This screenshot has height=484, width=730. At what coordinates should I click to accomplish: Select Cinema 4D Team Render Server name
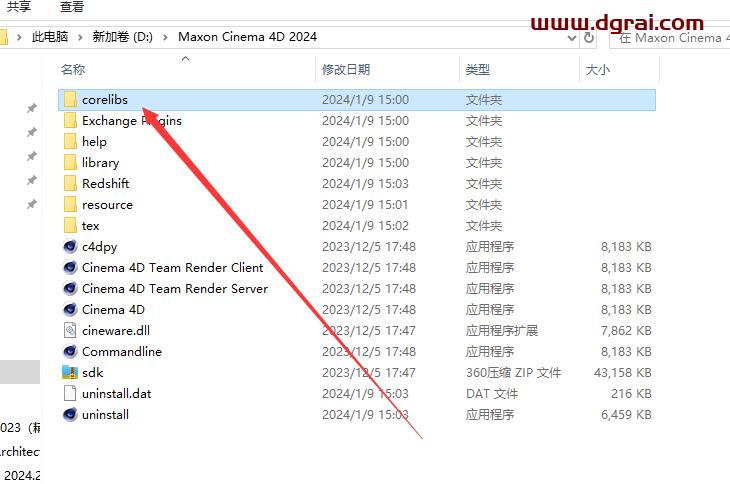175,289
